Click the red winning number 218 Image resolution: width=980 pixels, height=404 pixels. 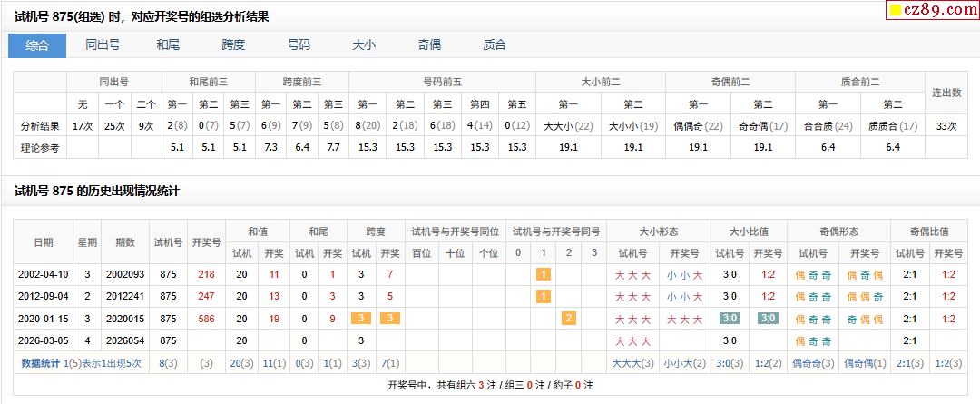point(206,273)
